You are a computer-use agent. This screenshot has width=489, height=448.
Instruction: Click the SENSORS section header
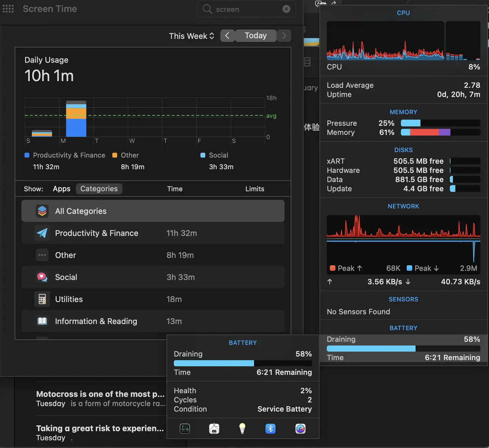coord(403,300)
